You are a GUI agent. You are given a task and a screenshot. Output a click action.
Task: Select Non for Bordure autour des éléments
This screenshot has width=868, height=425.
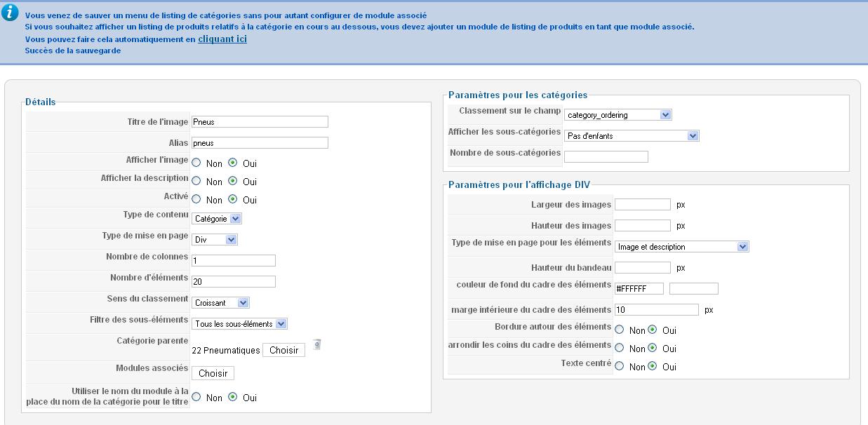click(620, 330)
